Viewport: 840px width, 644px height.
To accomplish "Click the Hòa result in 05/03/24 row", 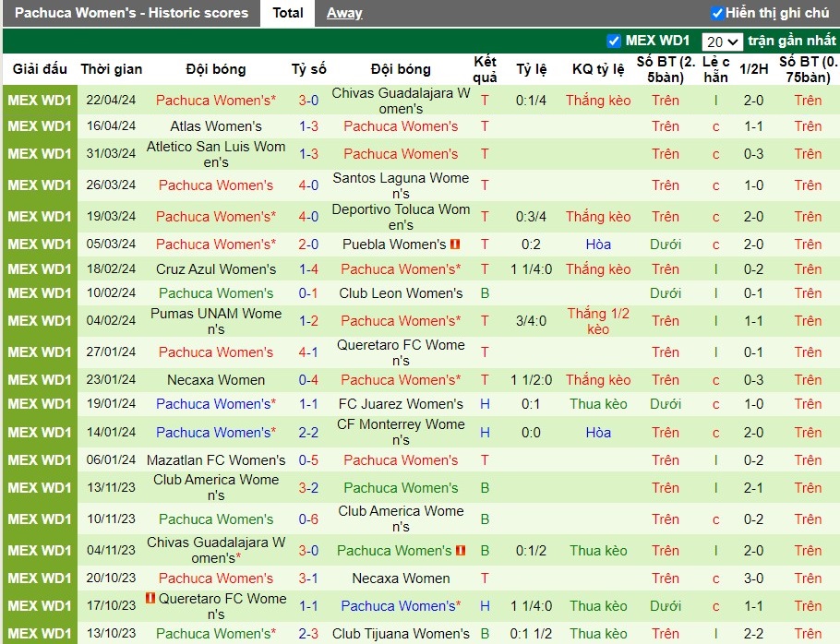I will coord(598,244).
